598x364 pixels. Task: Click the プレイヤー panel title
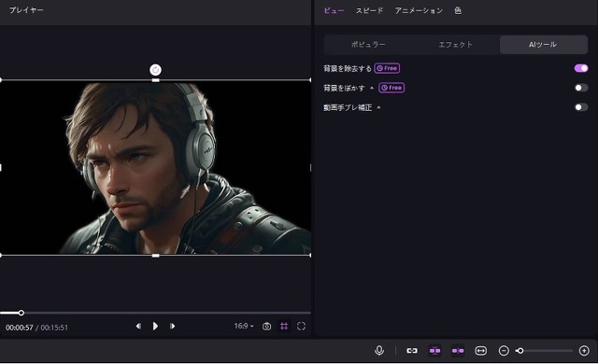coord(26,10)
